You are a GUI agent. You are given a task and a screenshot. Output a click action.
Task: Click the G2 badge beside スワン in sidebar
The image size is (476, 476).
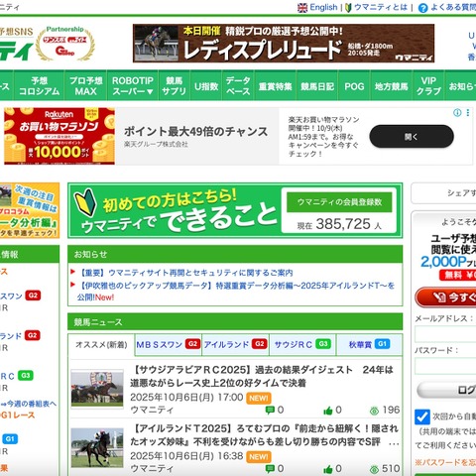(33, 296)
